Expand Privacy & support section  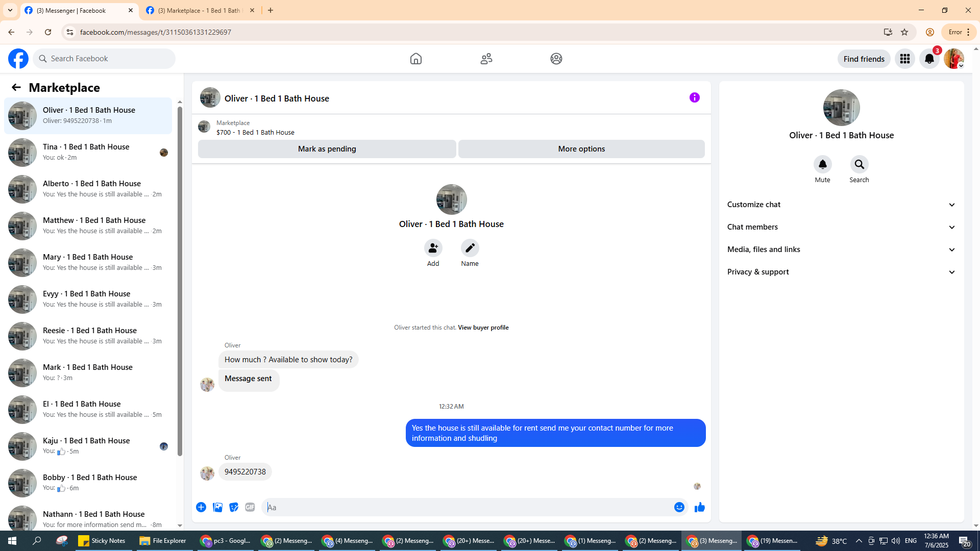[841, 272]
